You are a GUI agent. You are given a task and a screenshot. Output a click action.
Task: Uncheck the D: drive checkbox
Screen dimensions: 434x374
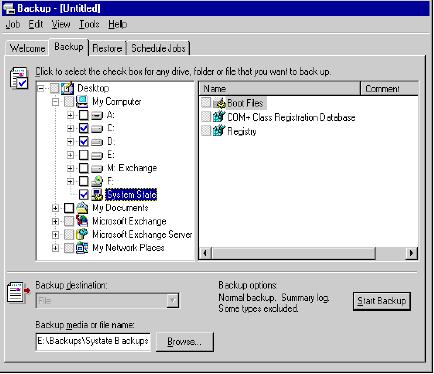[x=83, y=142]
